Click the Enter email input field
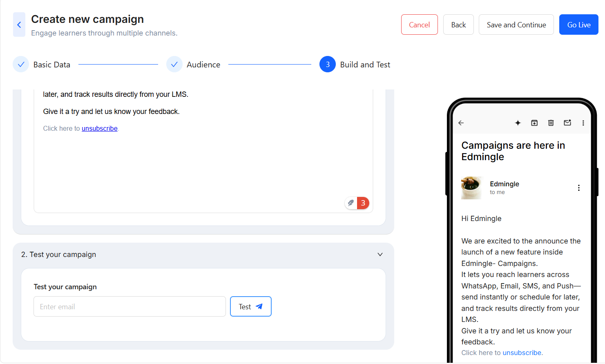Screen dimensions: 605x364 pyautogui.click(x=129, y=306)
